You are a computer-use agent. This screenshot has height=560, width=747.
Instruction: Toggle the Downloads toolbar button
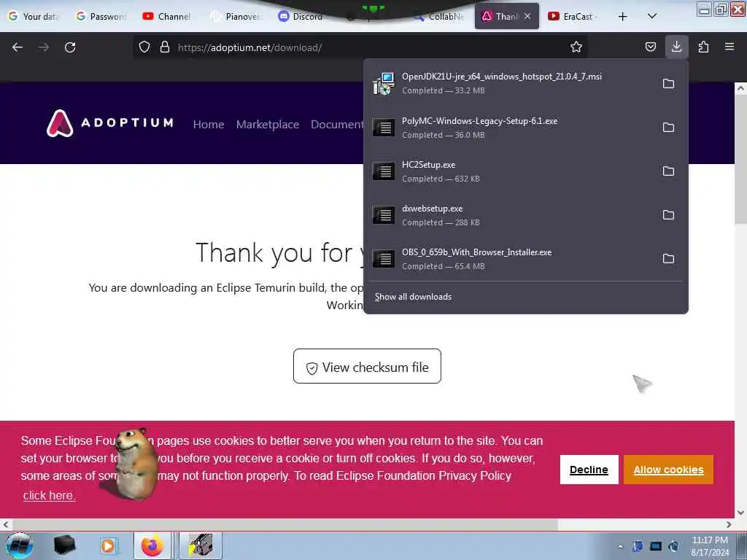676,47
